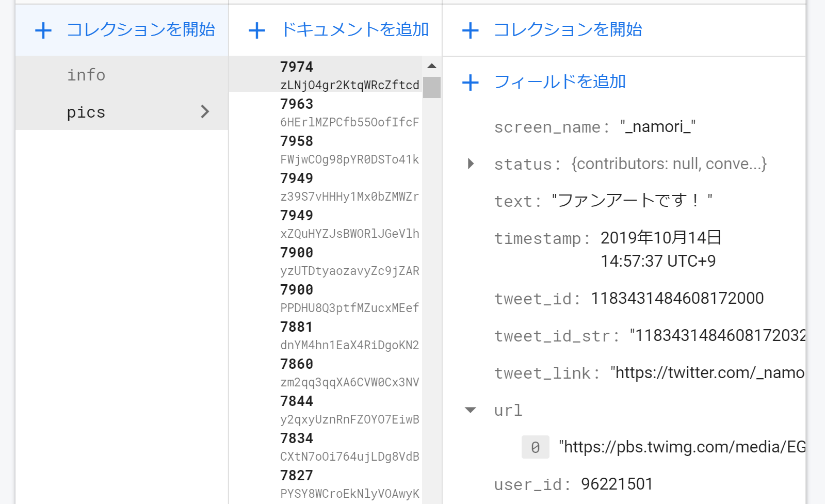Click the tweet_id value 1183431484608172000

click(677, 298)
